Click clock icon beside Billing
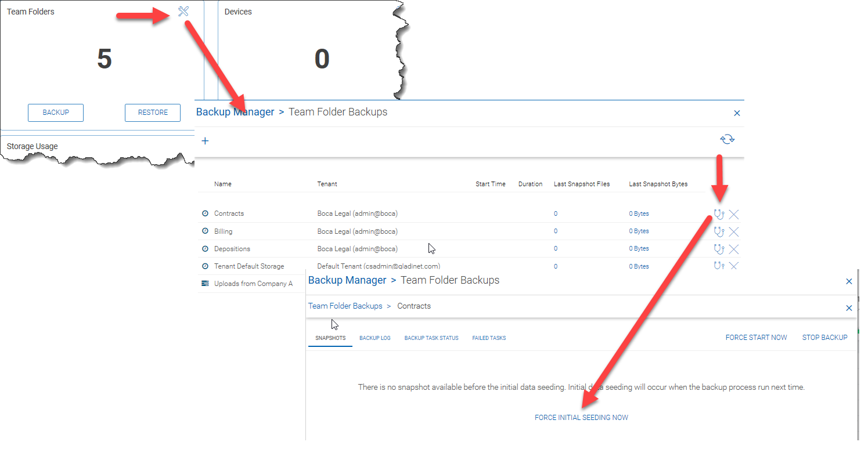Image resolution: width=868 pixels, height=449 pixels. [205, 231]
